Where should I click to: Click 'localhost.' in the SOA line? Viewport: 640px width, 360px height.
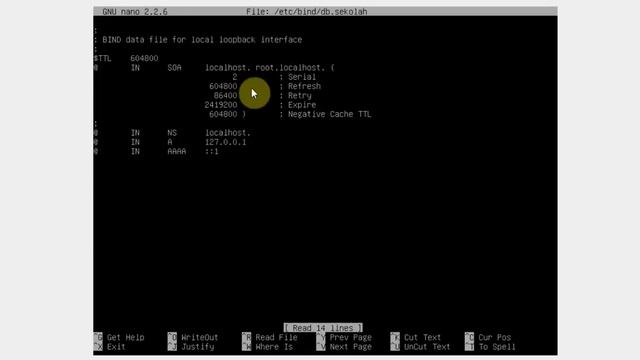(x=228, y=68)
